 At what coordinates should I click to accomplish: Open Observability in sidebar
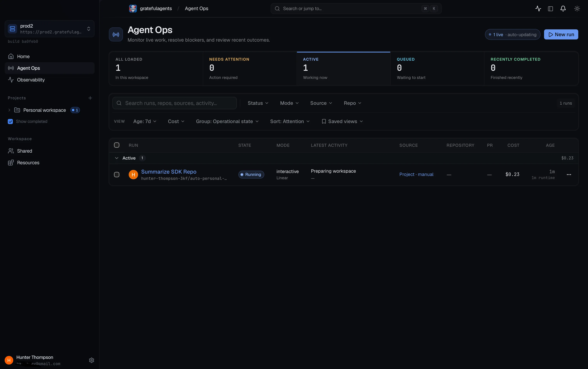coord(50,80)
